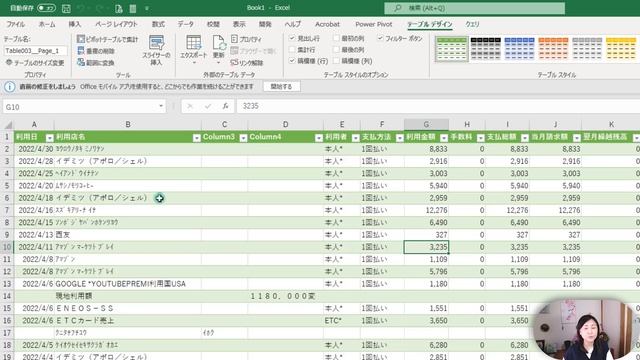Click ピボットテーブルで集計 tool
The image size is (640, 360).
tap(108, 39)
